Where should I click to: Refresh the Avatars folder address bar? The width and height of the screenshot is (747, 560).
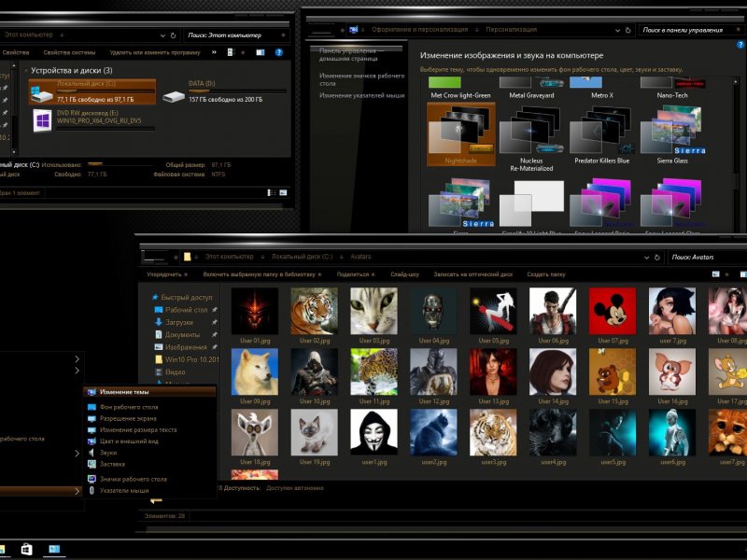click(657, 258)
